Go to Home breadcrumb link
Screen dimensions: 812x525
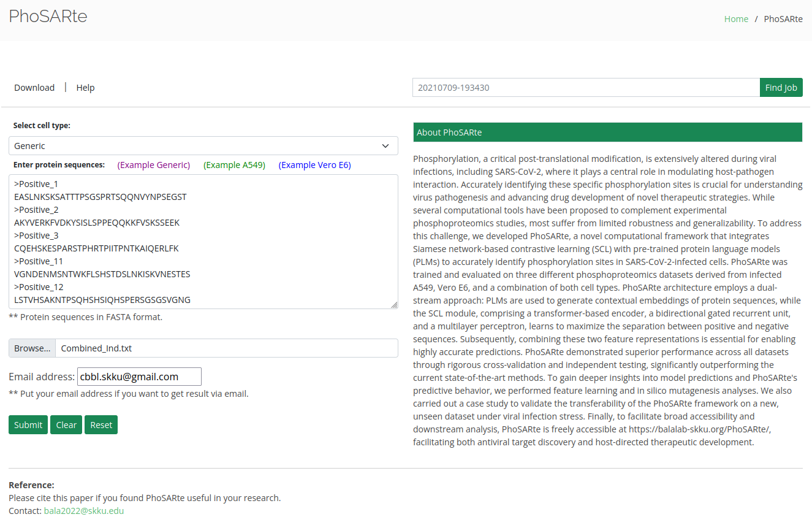(736, 19)
